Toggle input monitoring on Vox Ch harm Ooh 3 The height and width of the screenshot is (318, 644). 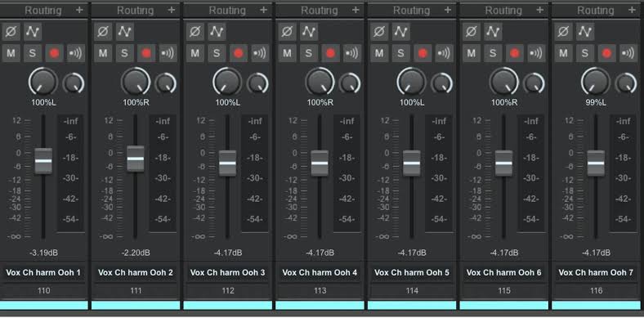[x=260, y=53]
